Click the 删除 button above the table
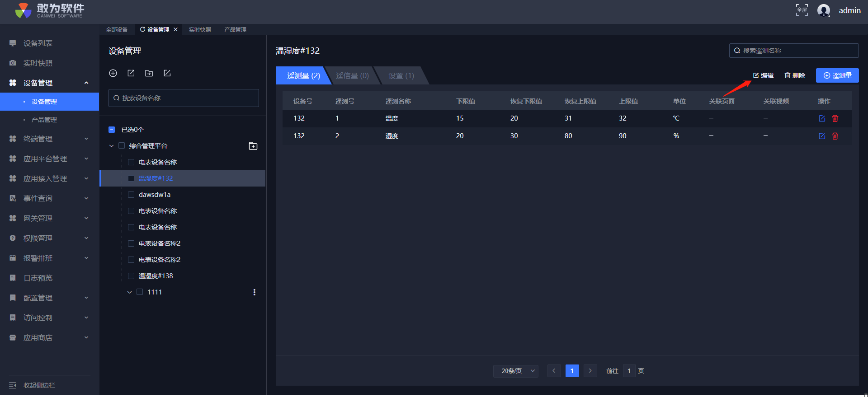The image size is (868, 397). (x=795, y=75)
